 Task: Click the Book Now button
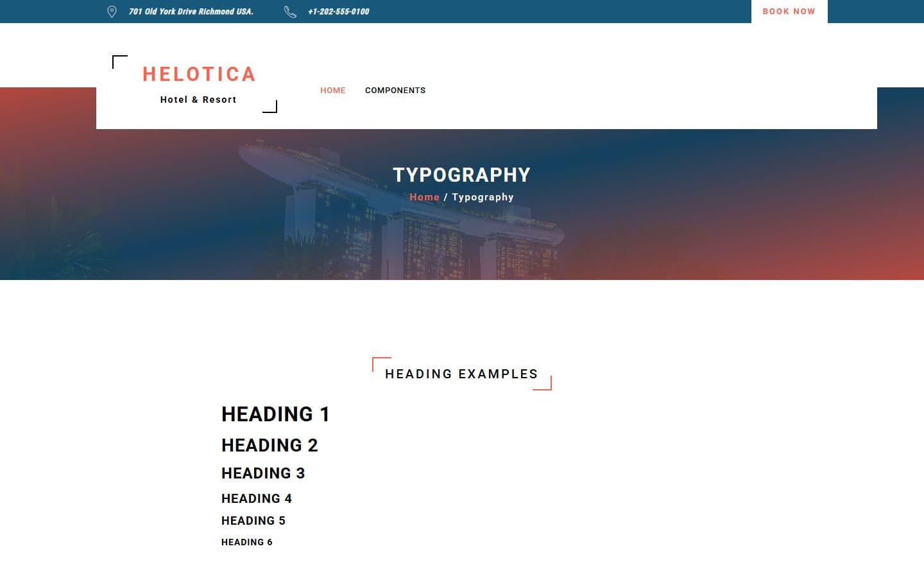click(789, 12)
